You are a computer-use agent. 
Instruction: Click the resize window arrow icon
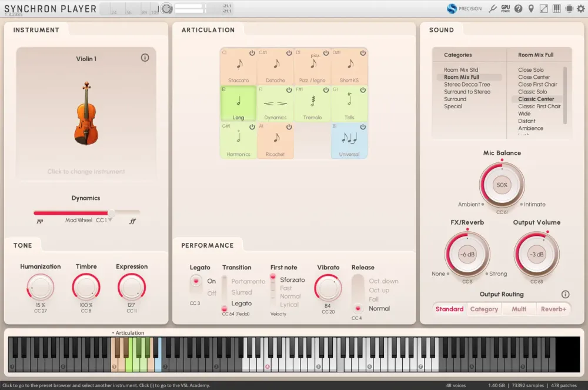543,8
